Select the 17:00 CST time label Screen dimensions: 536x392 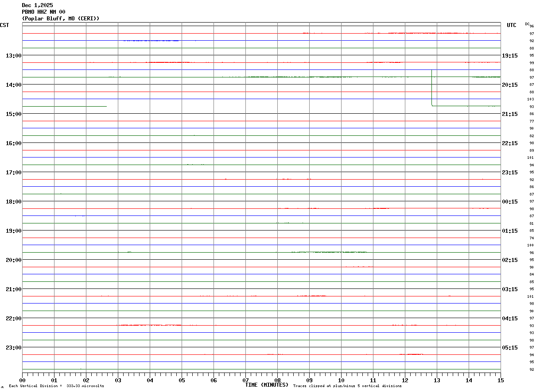(x=14, y=172)
